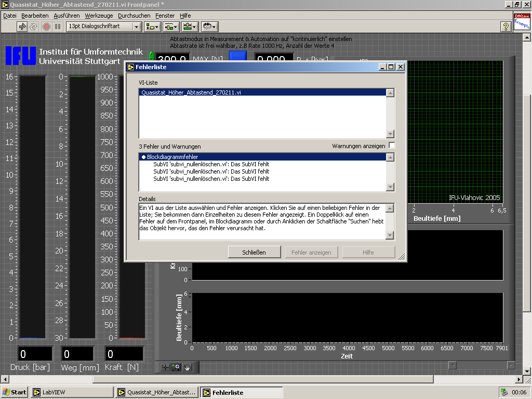Click the Run Continuously toolbar icon
Image resolution: width=532 pixels, height=399 pixels.
pos(34,26)
